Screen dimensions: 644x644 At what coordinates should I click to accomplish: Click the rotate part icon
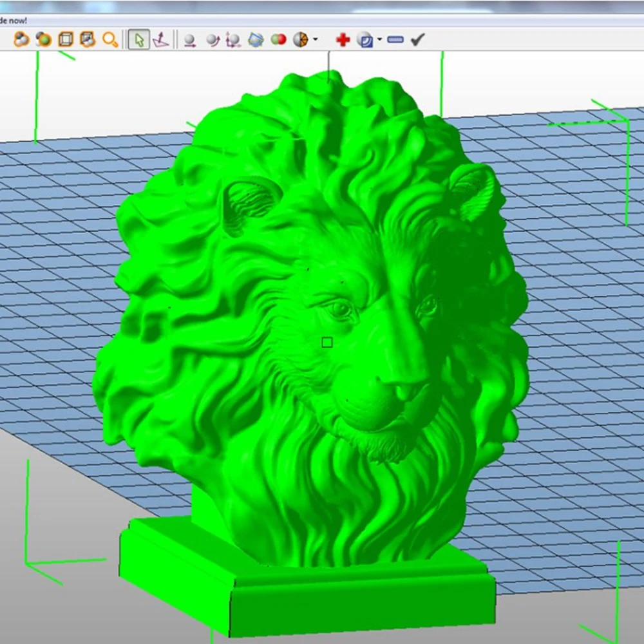click(x=213, y=40)
